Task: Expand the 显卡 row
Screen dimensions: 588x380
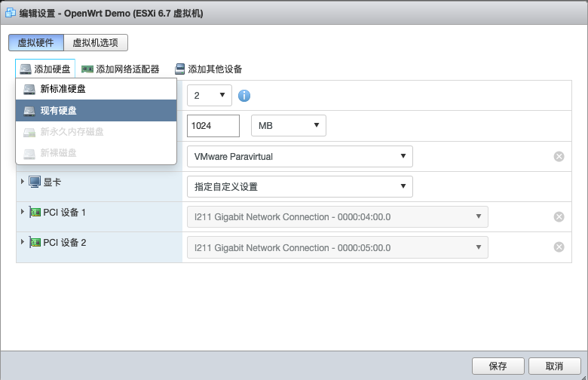Action: [x=23, y=182]
